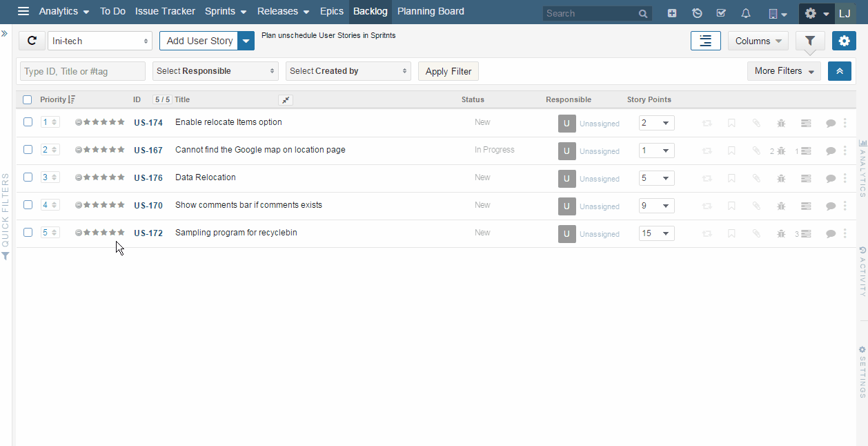Check the box for US-174 row
The image size is (868, 446).
[x=28, y=122]
